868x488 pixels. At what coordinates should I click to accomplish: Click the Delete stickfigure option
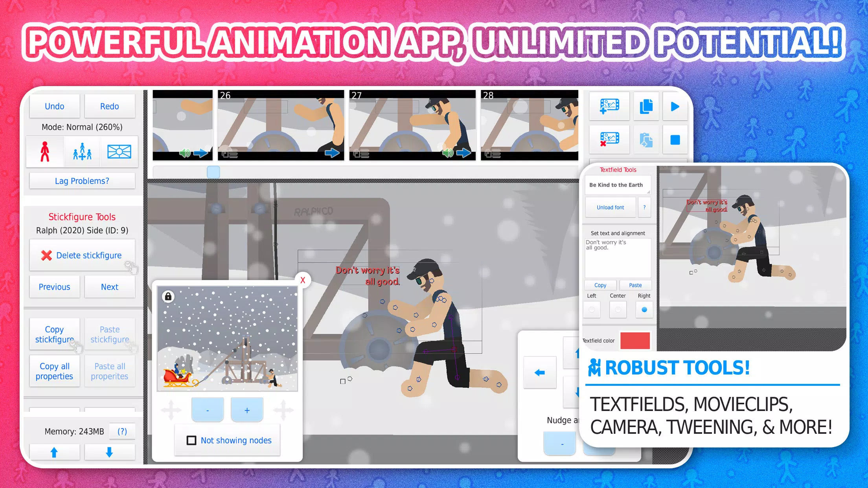tap(82, 255)
